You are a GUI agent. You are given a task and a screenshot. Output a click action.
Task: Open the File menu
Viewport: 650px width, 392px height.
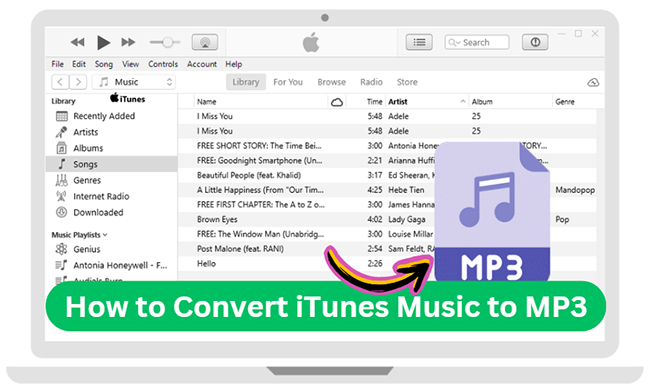(x=58, y=64)
